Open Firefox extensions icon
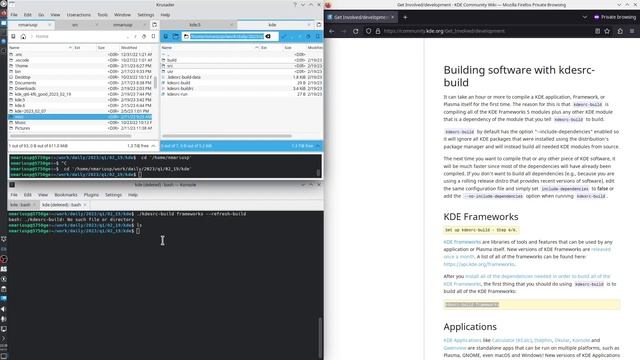This screenshot has width=640, height=360. coord(620,31)
